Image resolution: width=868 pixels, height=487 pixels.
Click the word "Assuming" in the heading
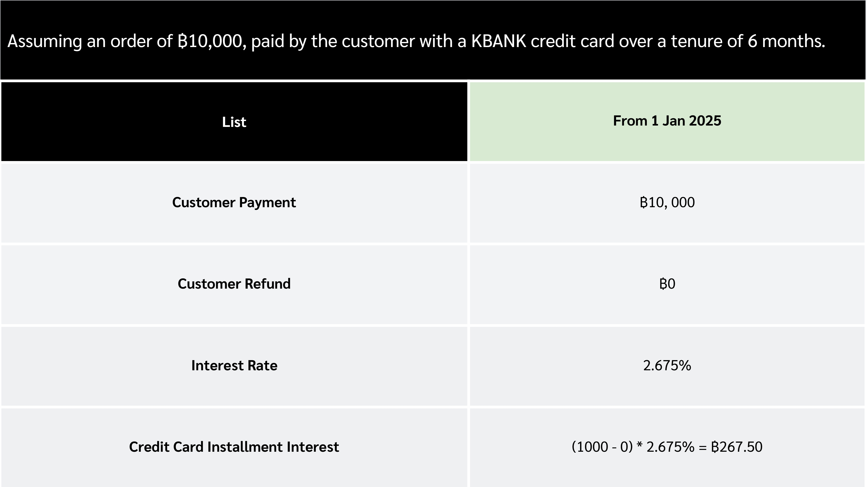[x=45, y=41]
